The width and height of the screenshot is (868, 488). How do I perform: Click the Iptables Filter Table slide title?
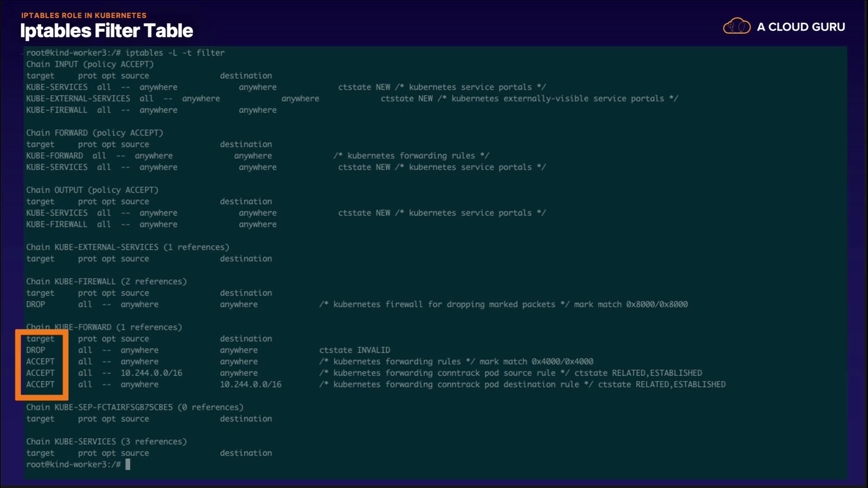coord(106,31)
